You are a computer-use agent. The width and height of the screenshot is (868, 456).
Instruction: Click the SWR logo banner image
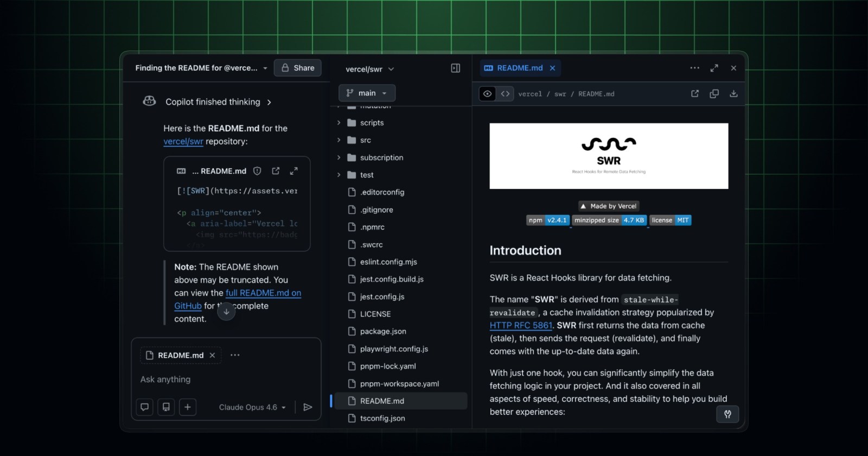pyautogui.click(x=609, y=156)
